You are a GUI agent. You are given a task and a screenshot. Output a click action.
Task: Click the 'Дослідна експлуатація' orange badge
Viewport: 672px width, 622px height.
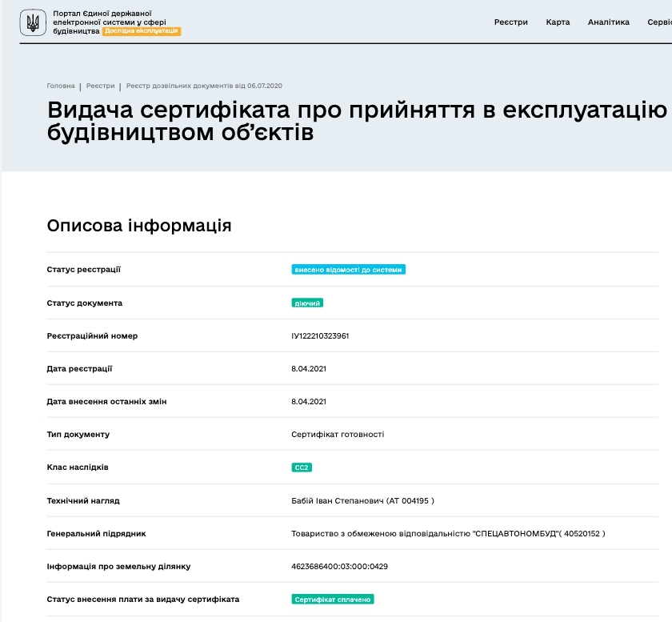[142, 31]
